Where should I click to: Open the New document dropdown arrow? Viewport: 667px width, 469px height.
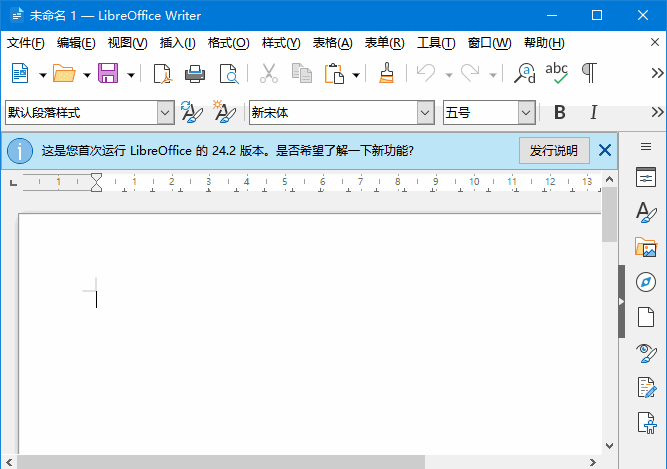[x=43, y=75]
